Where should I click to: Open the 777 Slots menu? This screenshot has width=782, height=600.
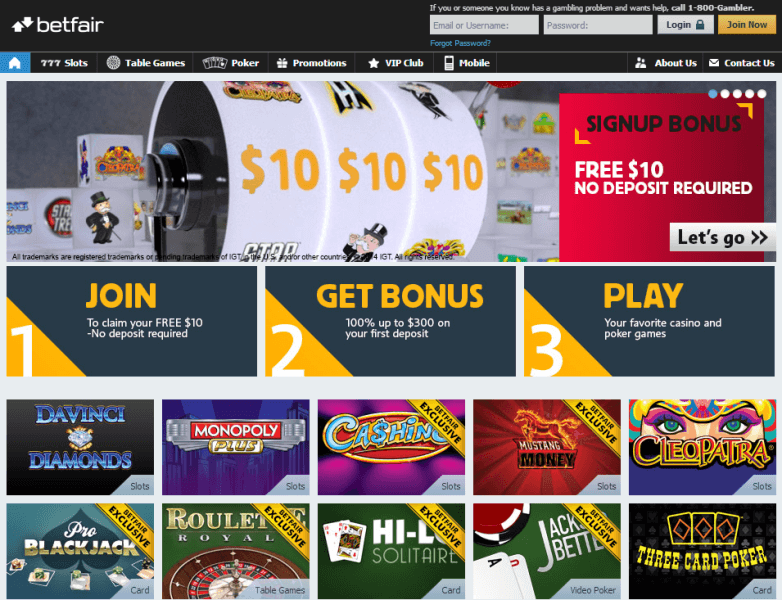click(64, 63)
